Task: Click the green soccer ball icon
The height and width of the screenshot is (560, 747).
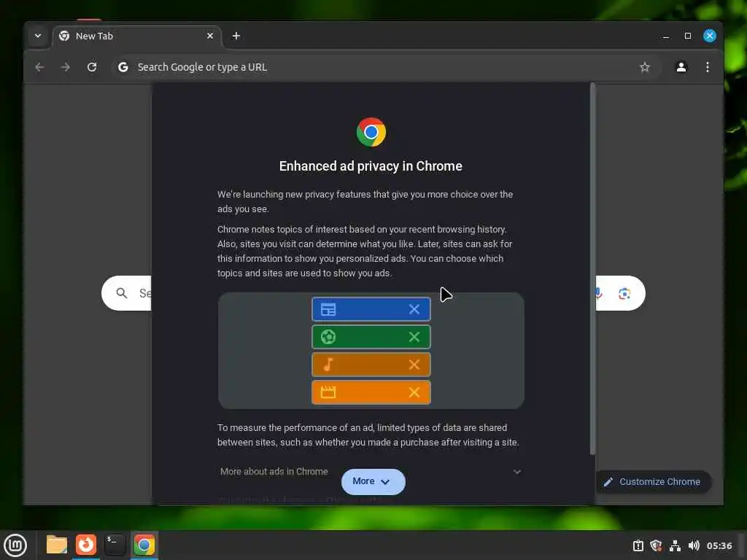Action: pyautogui.click(x=328, y=337)
